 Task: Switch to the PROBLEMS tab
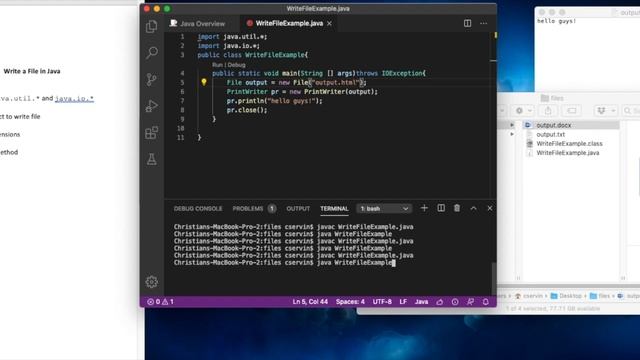[248, 209]
